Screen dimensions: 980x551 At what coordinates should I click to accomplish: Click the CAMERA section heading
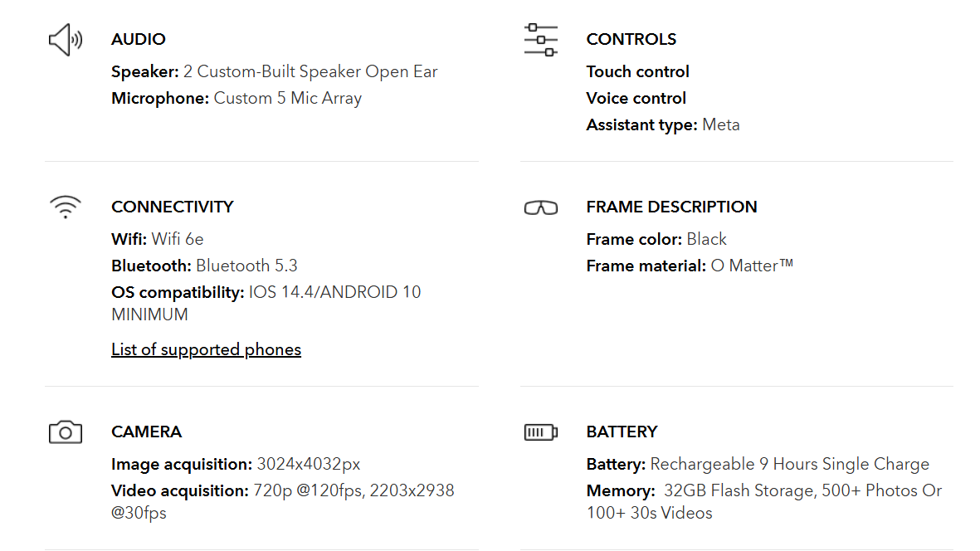pos(146,432)
